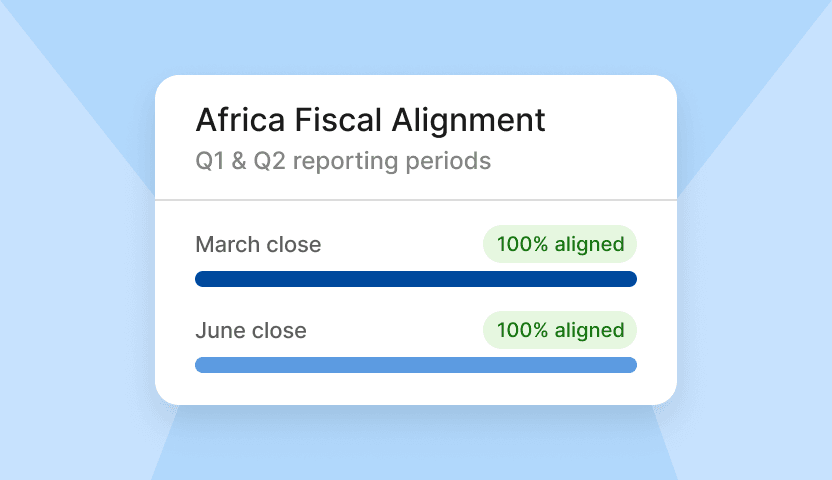Screen dimensions: 832x480
Task: Select the March close label
Action: click(258, 244)
